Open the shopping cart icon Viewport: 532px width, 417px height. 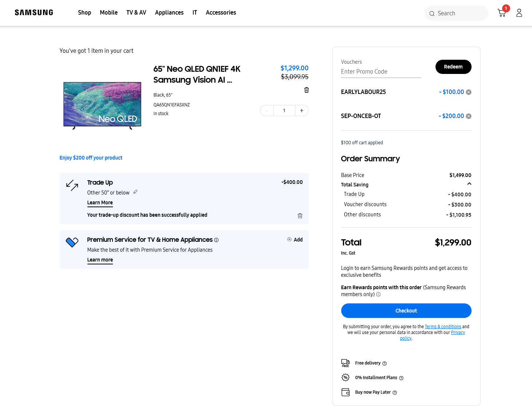click(x=502, y=13)
